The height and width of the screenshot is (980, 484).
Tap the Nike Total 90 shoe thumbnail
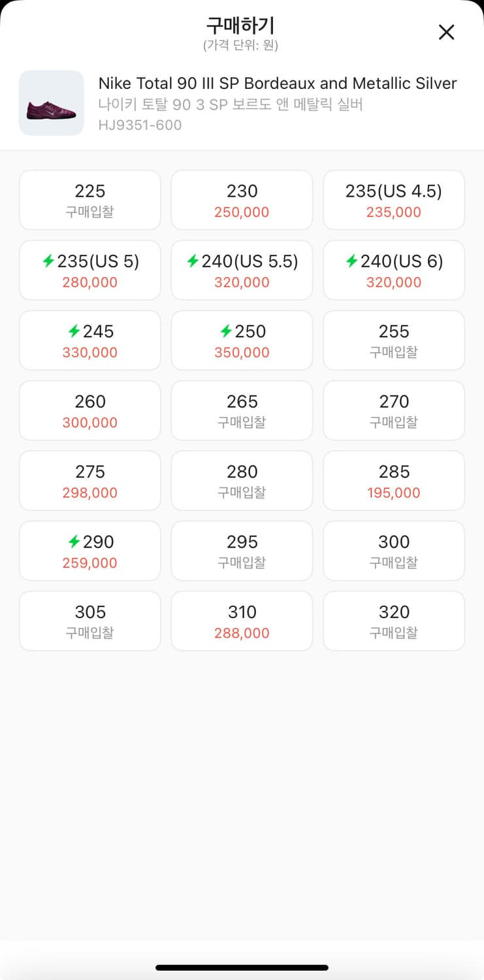click(x=51, y=103)
